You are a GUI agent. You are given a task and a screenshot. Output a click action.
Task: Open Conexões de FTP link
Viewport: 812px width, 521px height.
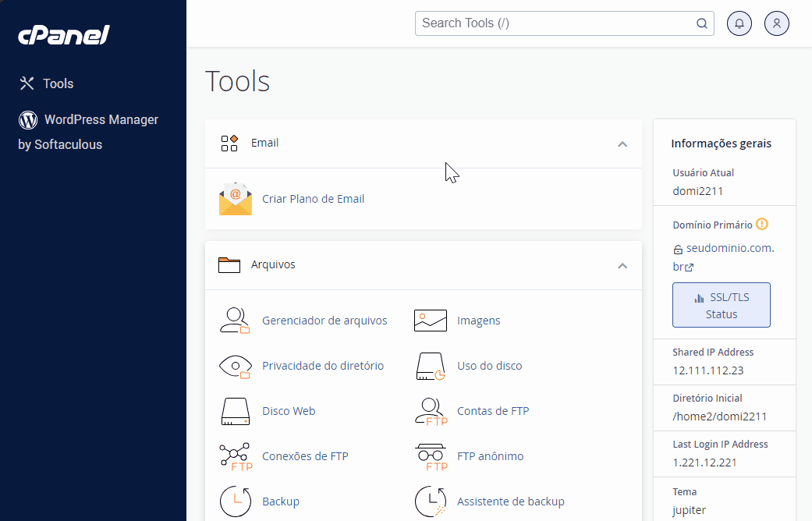coord(305,456)
